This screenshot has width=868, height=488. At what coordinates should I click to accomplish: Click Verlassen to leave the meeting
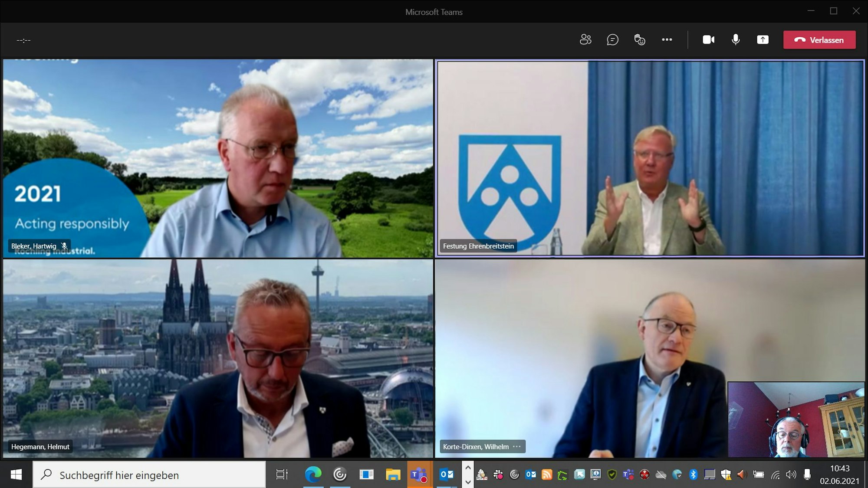click(819, 39)
